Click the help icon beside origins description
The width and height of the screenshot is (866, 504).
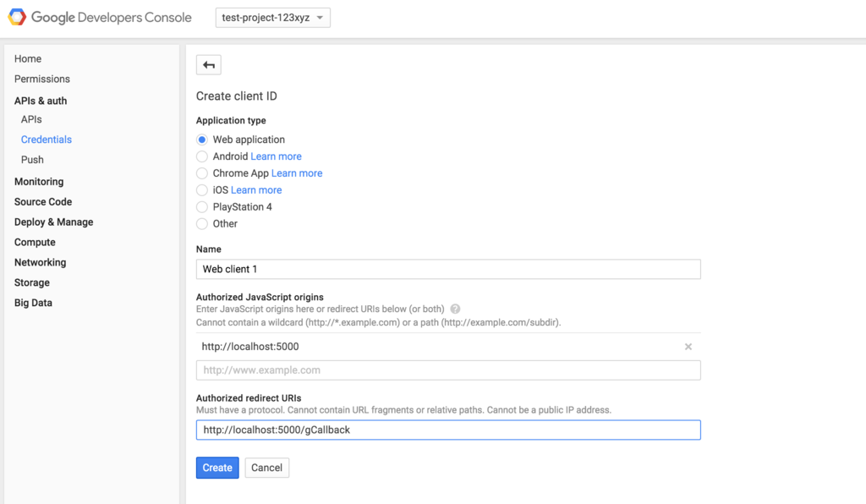[455, 310]
